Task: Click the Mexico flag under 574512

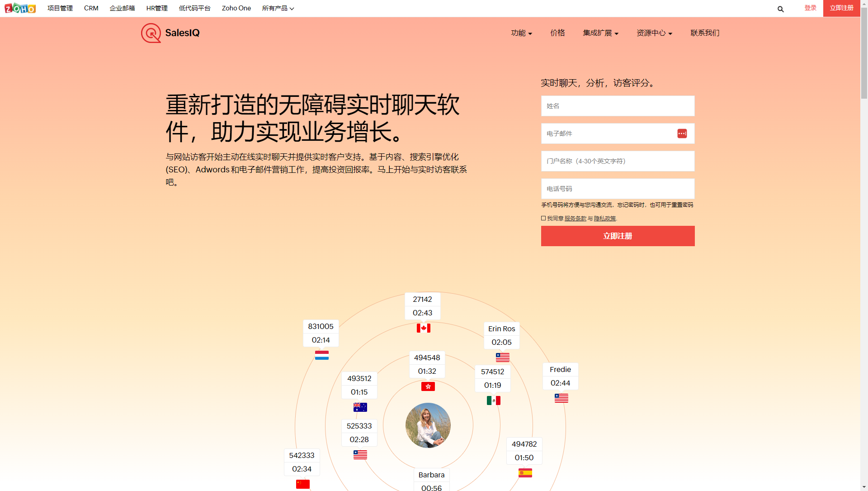Action: 494,400
